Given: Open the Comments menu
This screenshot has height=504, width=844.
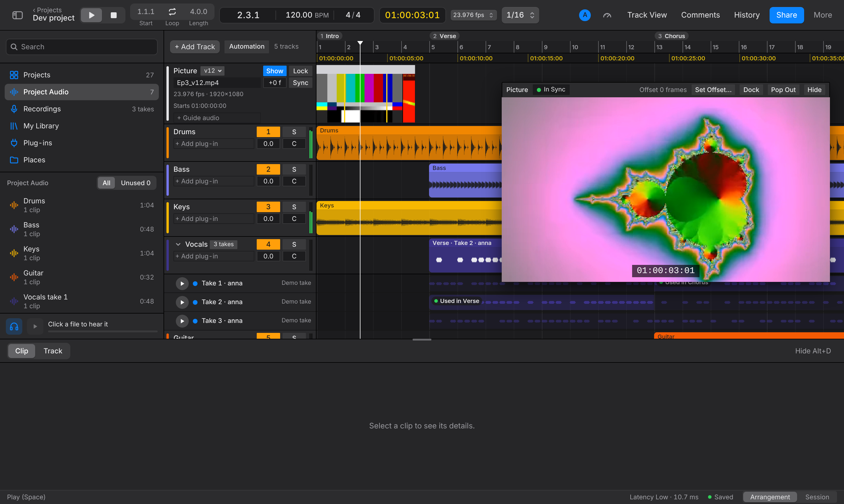Looking at the screenshot, I should (x=700, y=15).
